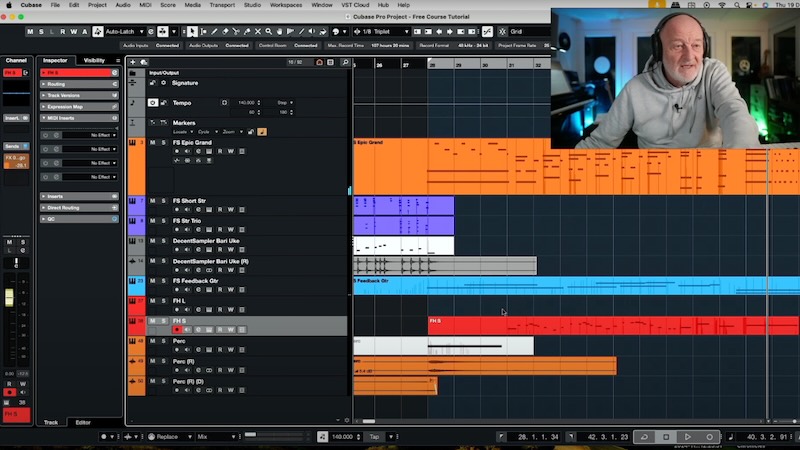Click the Tap tempo button
This screenshot has height=450, width=800.
pos(374,437)
